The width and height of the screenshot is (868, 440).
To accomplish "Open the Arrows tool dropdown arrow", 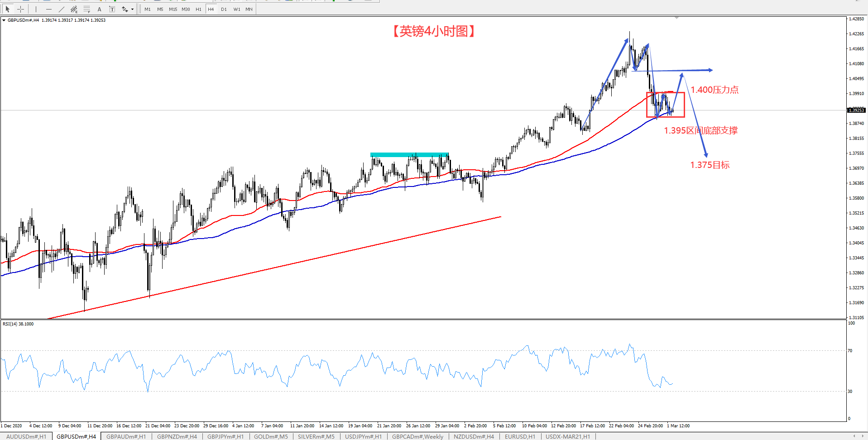I will coord(132,9).
